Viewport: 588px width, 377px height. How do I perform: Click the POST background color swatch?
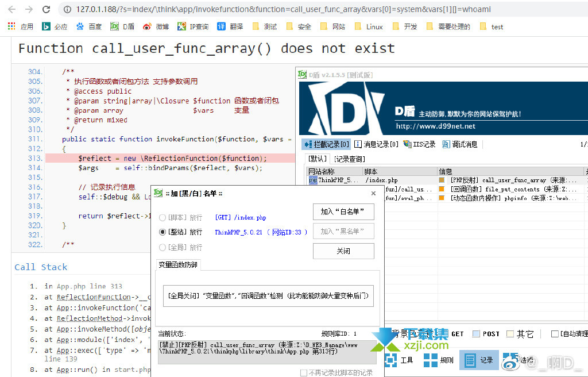click(x=476, y=334)
